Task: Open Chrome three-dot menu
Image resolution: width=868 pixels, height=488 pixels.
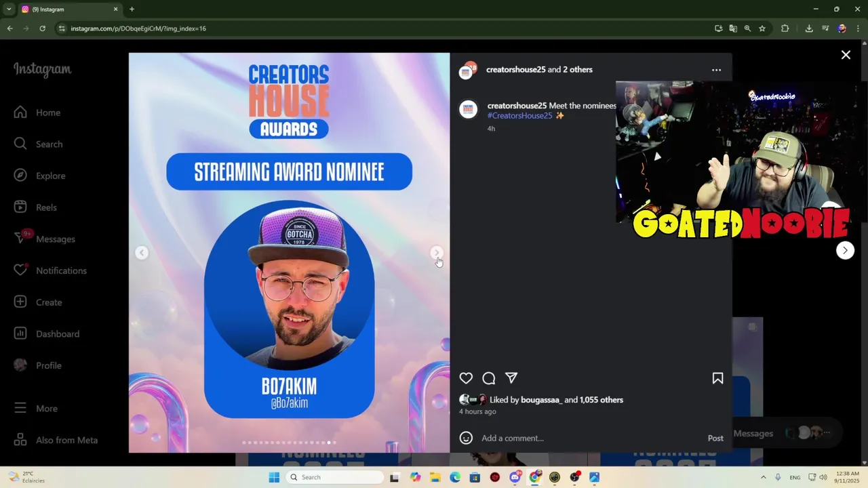Action: [x=858, y=28]
